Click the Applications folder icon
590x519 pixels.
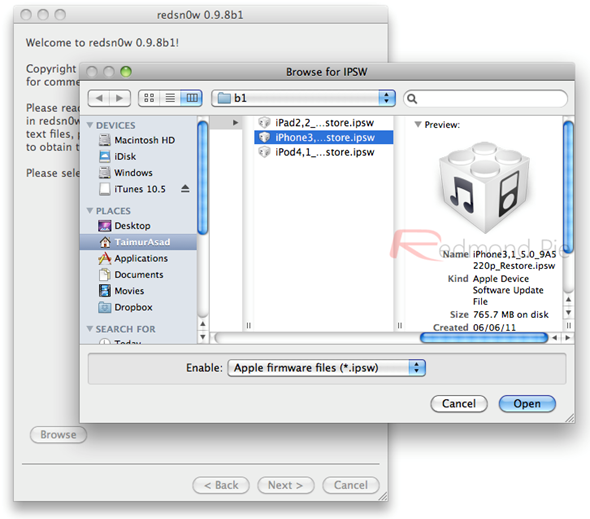104,258
